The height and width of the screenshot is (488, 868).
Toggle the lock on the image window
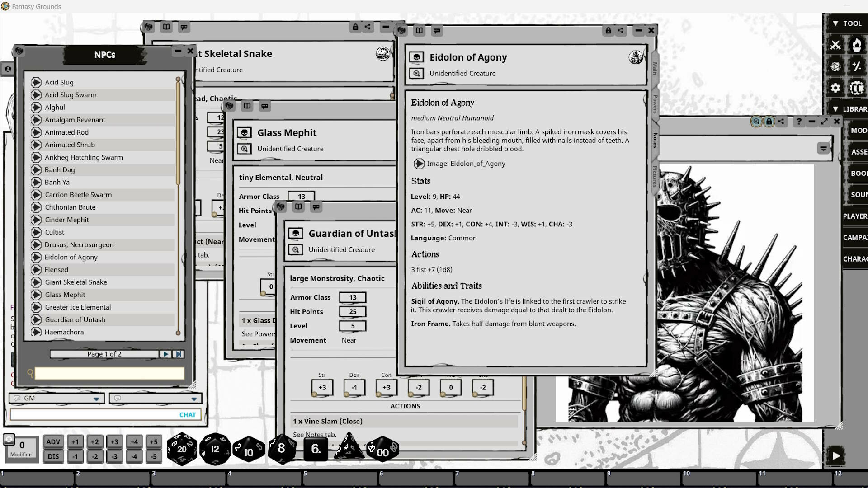pyautogui.click(x=769, y=122)
